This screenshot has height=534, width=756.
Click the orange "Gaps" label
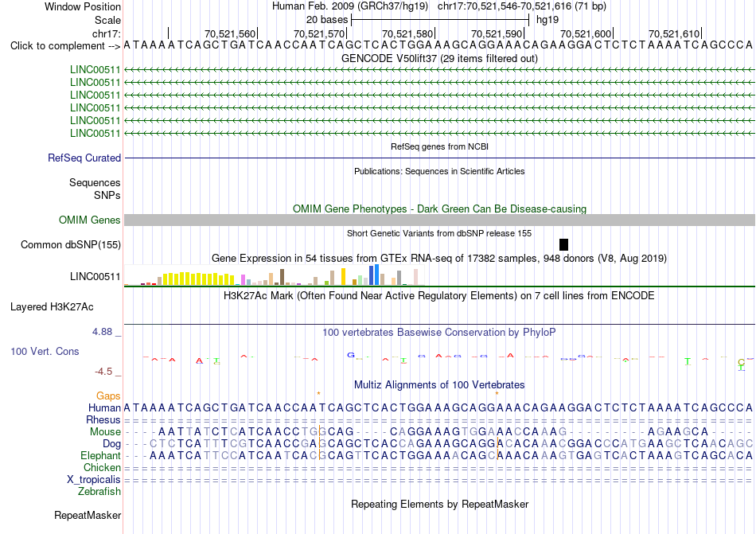[108, 396]
